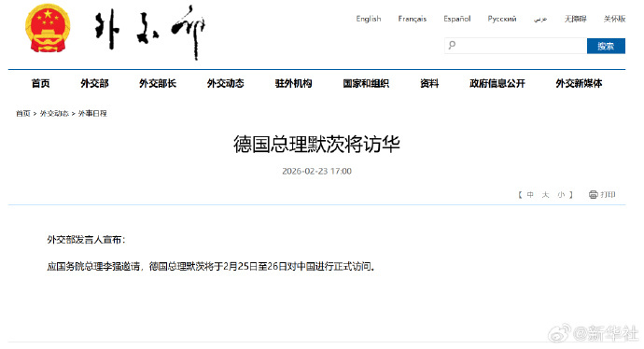Screen dimensions: 644x349
Task: Set font size to 中
Action: 530,195
